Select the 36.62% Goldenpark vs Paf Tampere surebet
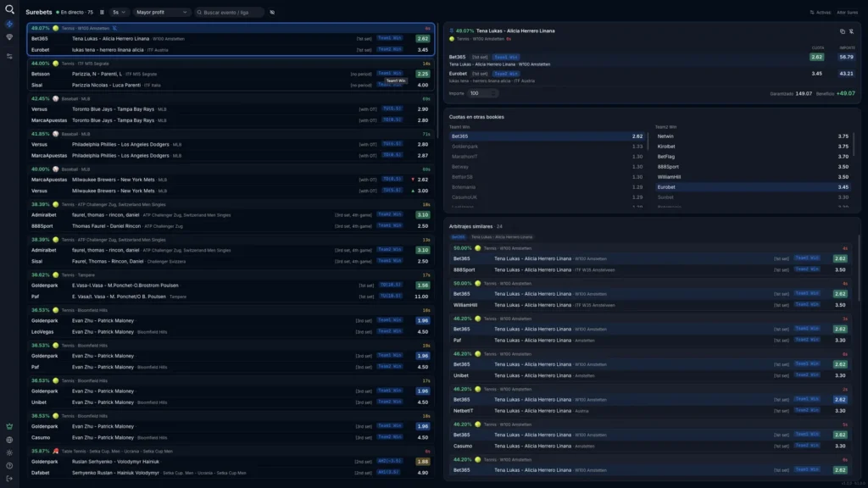Screen dimensions: 868x488 click(231, 286)
